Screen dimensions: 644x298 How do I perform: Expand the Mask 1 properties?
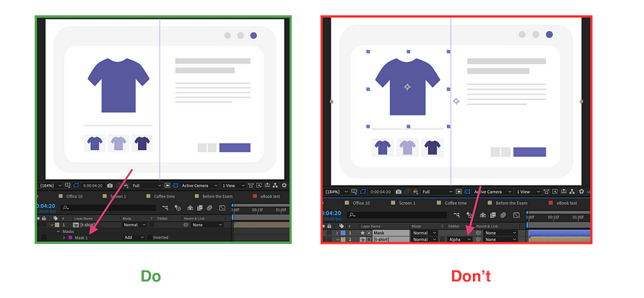[x=64, y=237]
